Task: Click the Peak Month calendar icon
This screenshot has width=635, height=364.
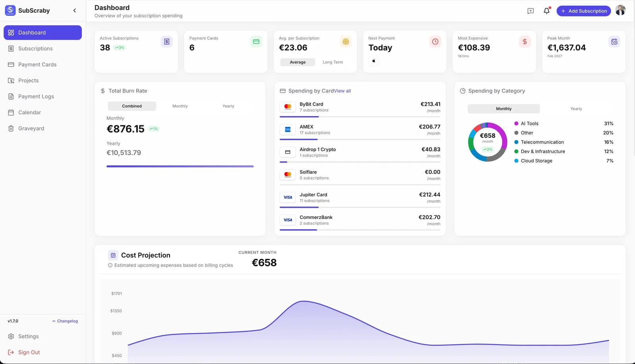Action: [614, 42]
